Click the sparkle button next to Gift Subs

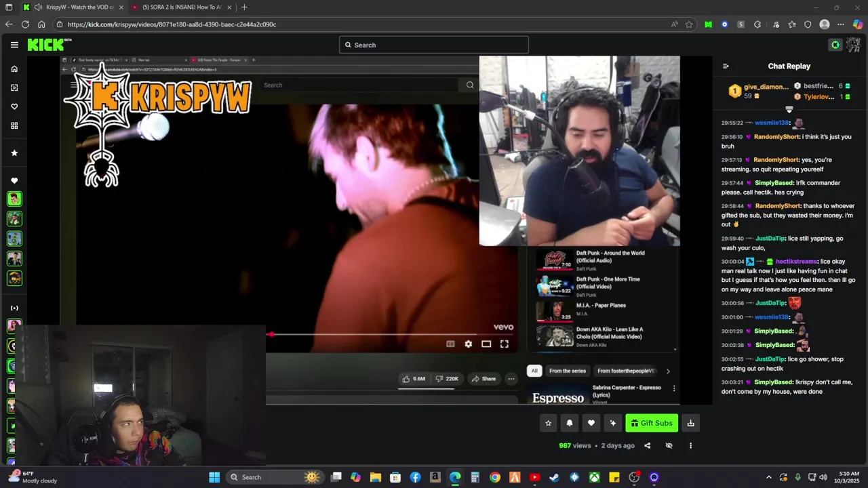tap(613, 423)
